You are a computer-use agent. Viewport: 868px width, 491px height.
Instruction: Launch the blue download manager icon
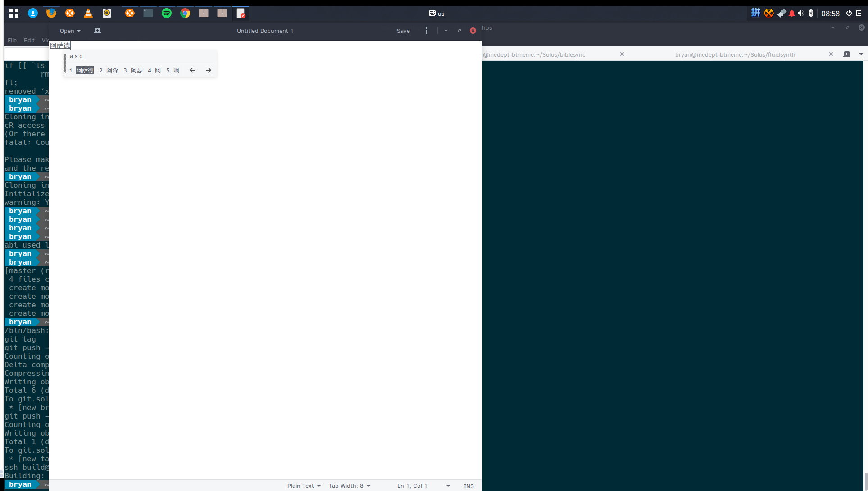tap(33, 13)
